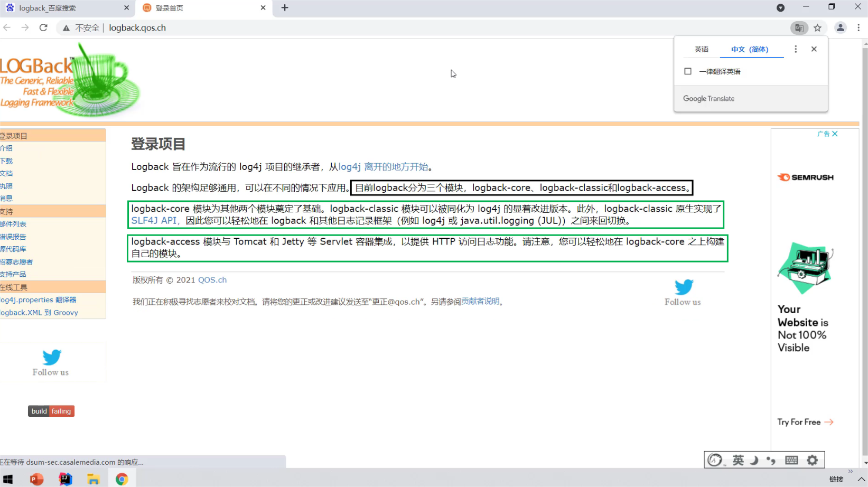The image size is (868, 487).
Task: Open the Google Translate icon in address bar
Action: (799, 28)
